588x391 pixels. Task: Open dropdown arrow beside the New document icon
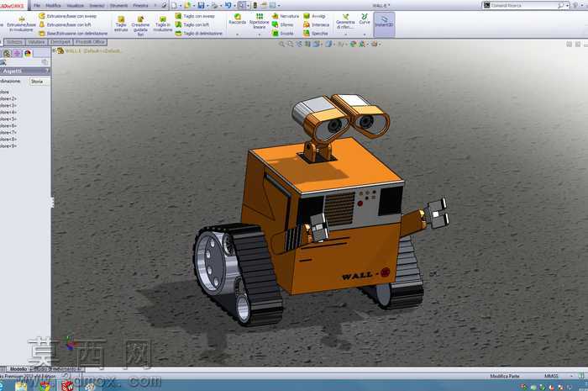click(x=181, y=6)
